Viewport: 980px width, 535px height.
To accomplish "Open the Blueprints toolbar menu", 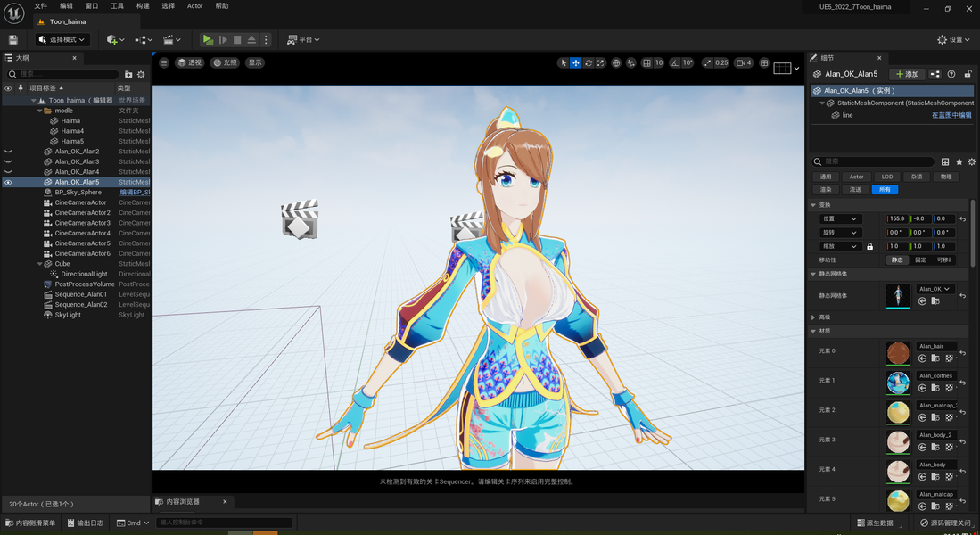I will pos(144,39).
